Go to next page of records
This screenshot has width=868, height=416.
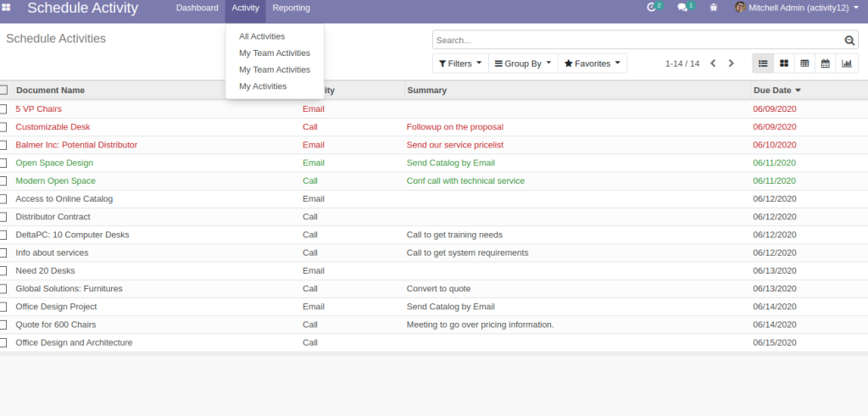pyautogui.click(x=731, y=64)
